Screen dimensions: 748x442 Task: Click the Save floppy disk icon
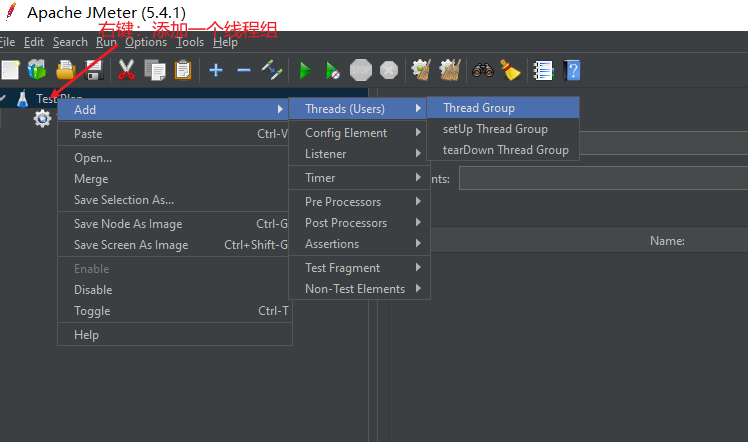click(94, 70)
